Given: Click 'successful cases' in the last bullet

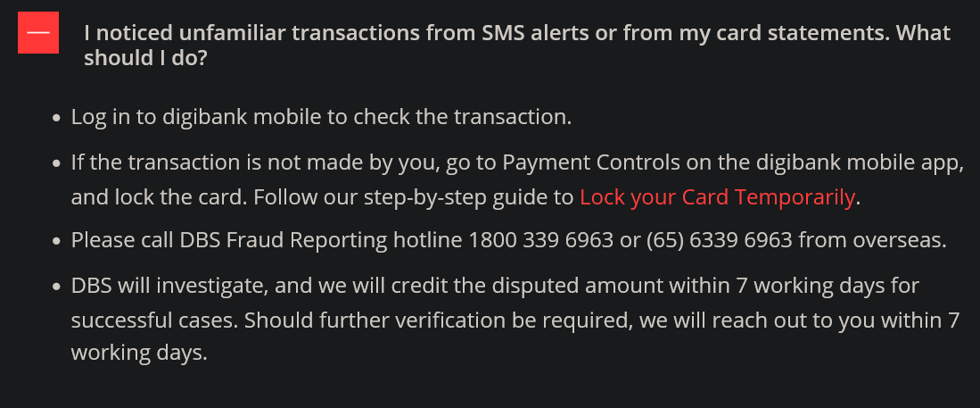Looking at the screenshot, I should 152,319.
